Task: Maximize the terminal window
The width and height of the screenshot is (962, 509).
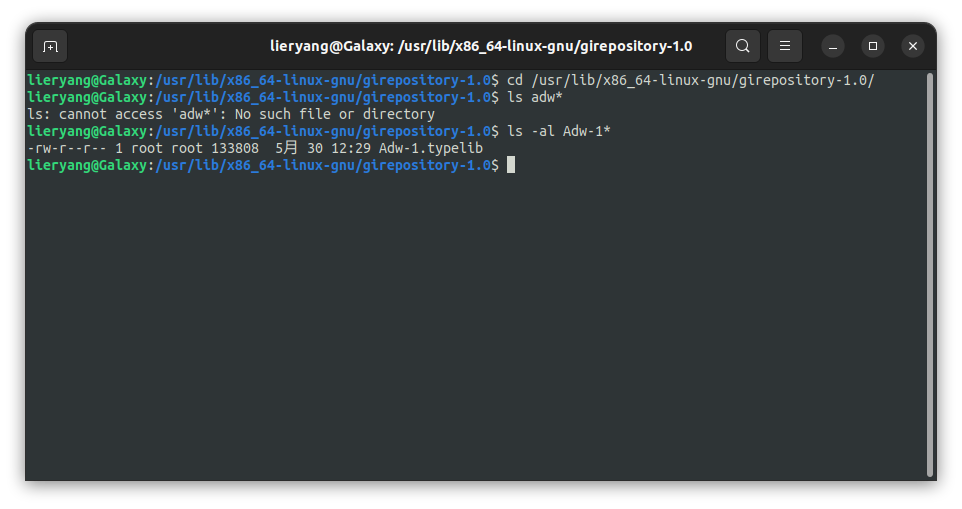Action: [872, 47]
